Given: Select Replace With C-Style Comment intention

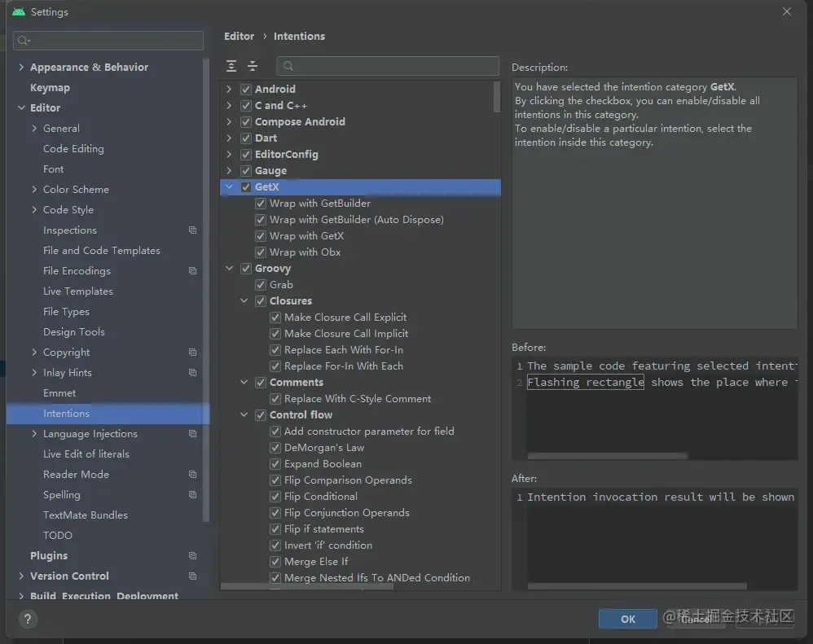Looking at the screenshot, I should pyautogui.click(x=358, y=399).
